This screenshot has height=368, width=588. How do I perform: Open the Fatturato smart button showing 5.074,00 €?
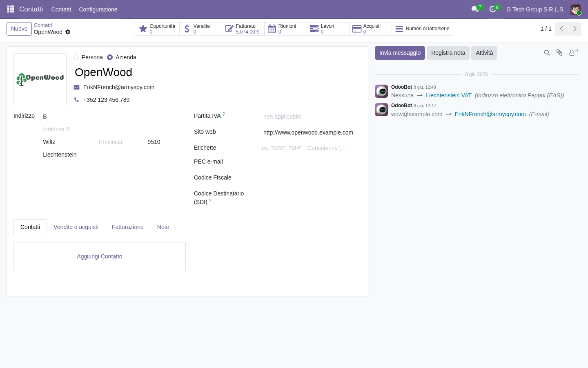(243, 29)
